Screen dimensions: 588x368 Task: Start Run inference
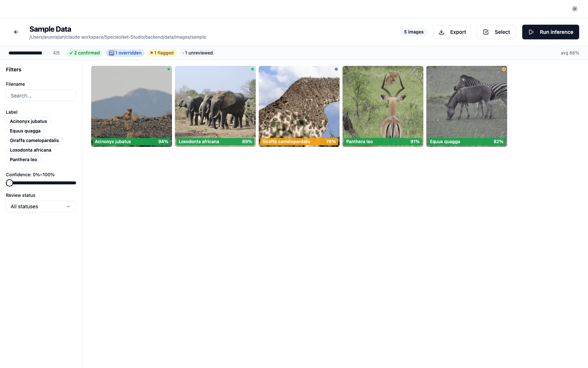pos(551,32)
